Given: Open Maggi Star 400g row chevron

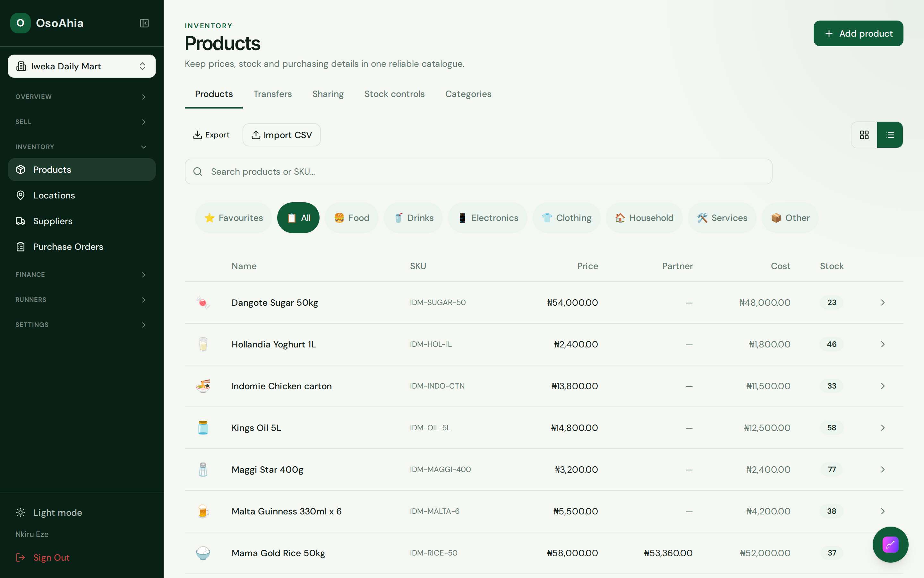Looking at the screenshot, I should pos(883,469).
